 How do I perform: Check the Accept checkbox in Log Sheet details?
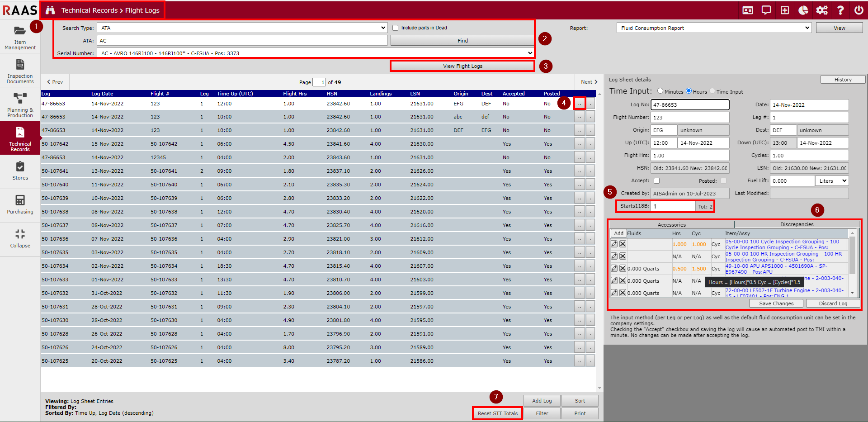[x=656, y=180]
